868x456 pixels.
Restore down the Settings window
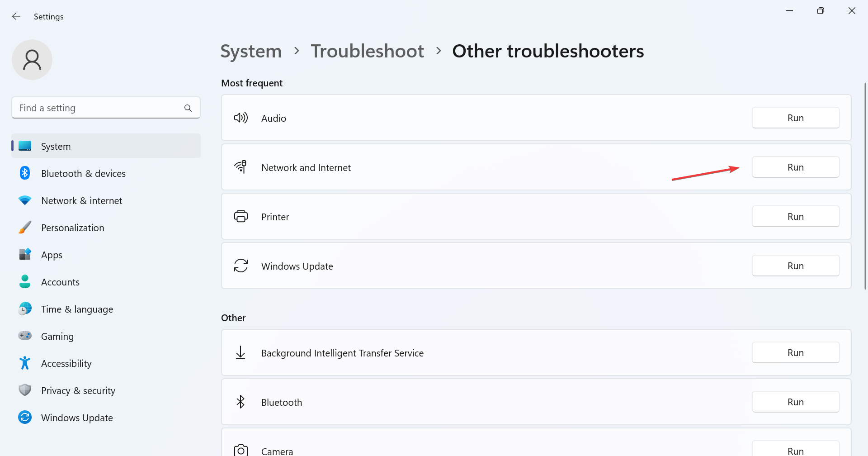tap(821, 10)
